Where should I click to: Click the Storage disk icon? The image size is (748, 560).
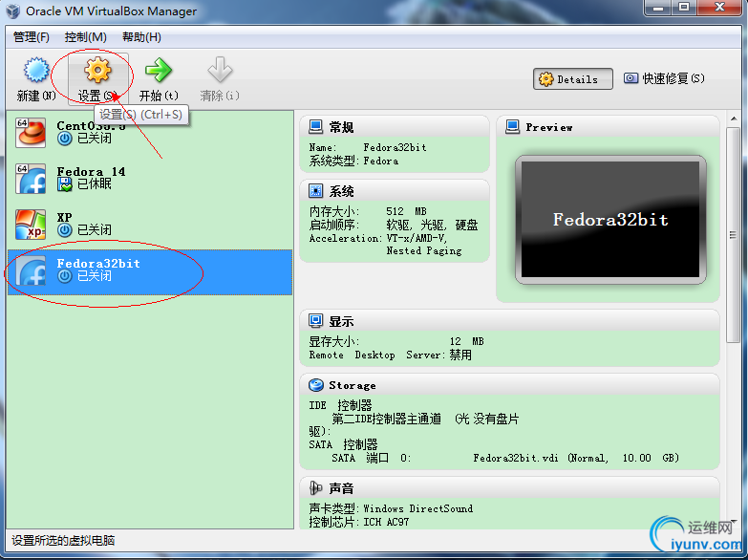point(315,385)
